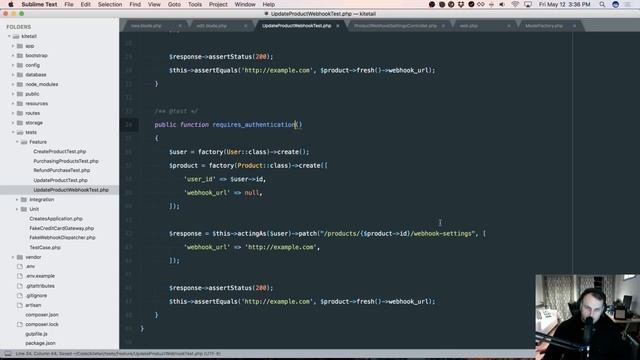Click the highlighted line number in gutter
This screenshot has height=360, width=640.
pyautogui.click(x=129, y=124)
